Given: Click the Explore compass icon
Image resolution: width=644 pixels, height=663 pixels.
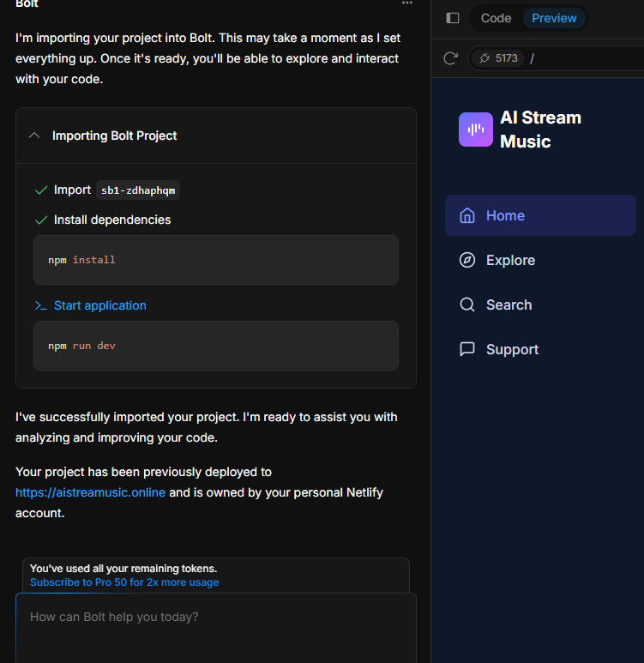Looking at the screenshot, I should tap(467, 260).
